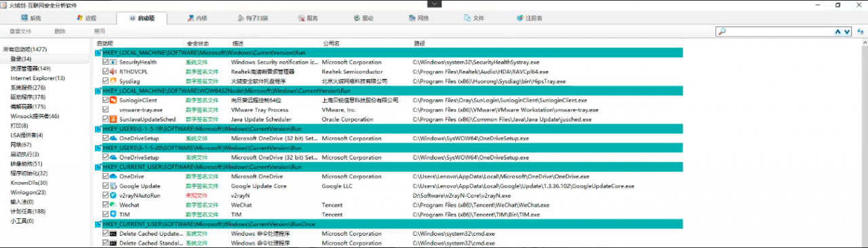Uncheck the SunloginClient checkbox
Image resolution: width=868 pixels, height=248 pixels.
pyautogui.click(x=105, y=100)
